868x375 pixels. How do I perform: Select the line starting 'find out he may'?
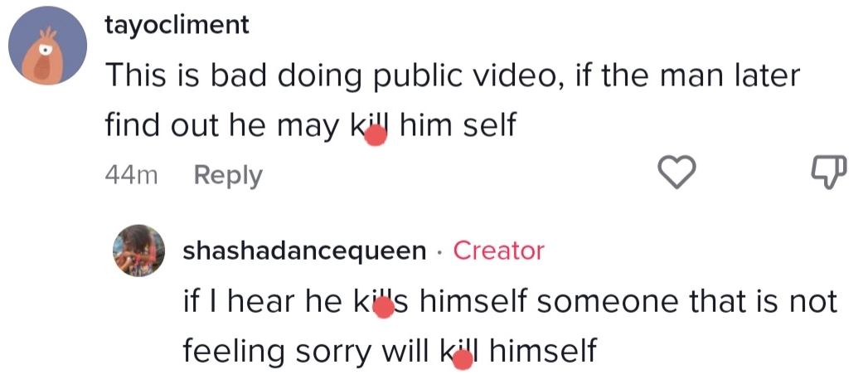click(x=311, y=126)
